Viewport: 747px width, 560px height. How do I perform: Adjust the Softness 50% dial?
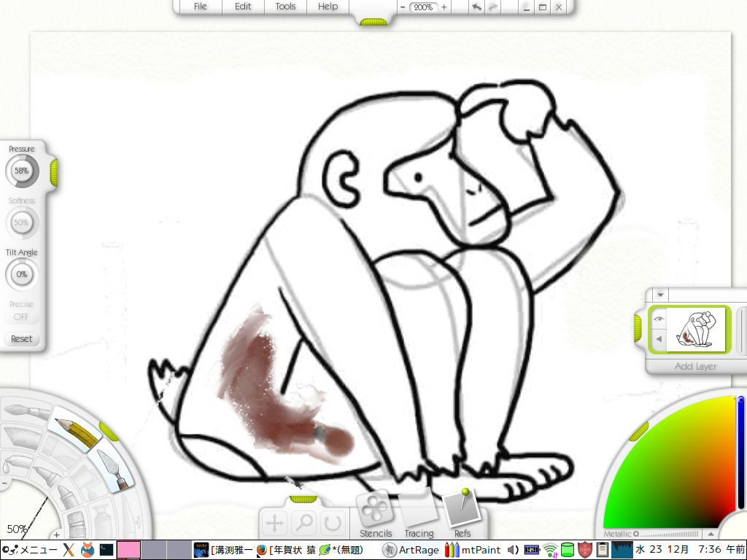pos(21,222)
